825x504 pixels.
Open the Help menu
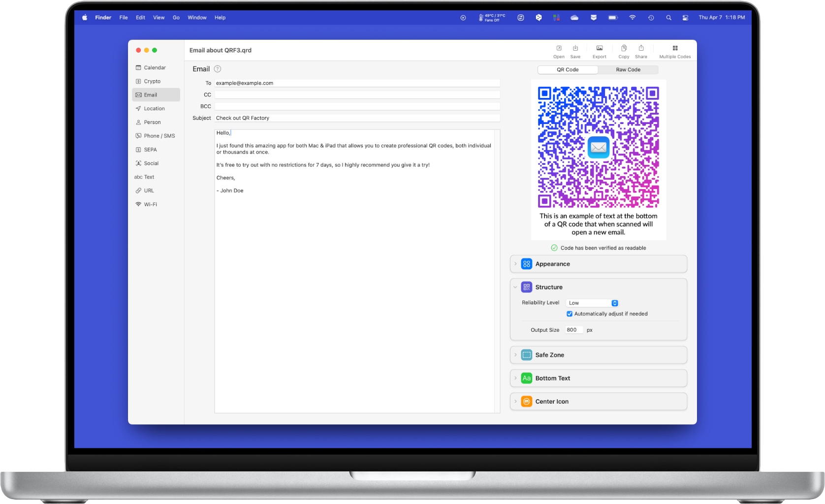[220, 18]
